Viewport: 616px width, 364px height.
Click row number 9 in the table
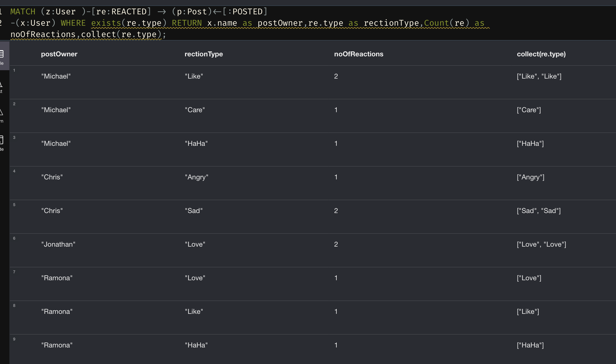pos(14,339)
